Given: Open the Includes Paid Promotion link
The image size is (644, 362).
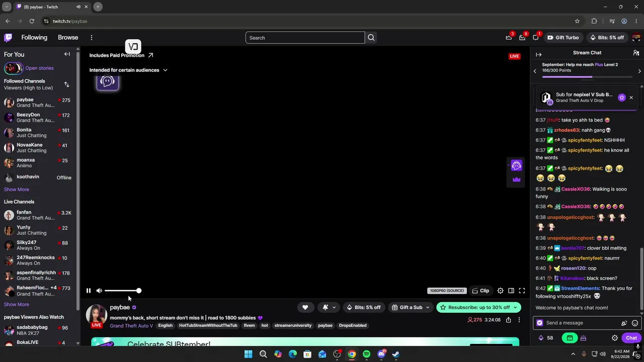Looking at the screenshot, I should pos(121,55).
